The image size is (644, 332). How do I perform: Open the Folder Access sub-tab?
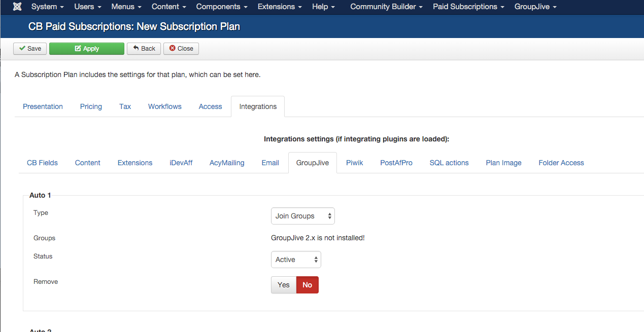561,163
